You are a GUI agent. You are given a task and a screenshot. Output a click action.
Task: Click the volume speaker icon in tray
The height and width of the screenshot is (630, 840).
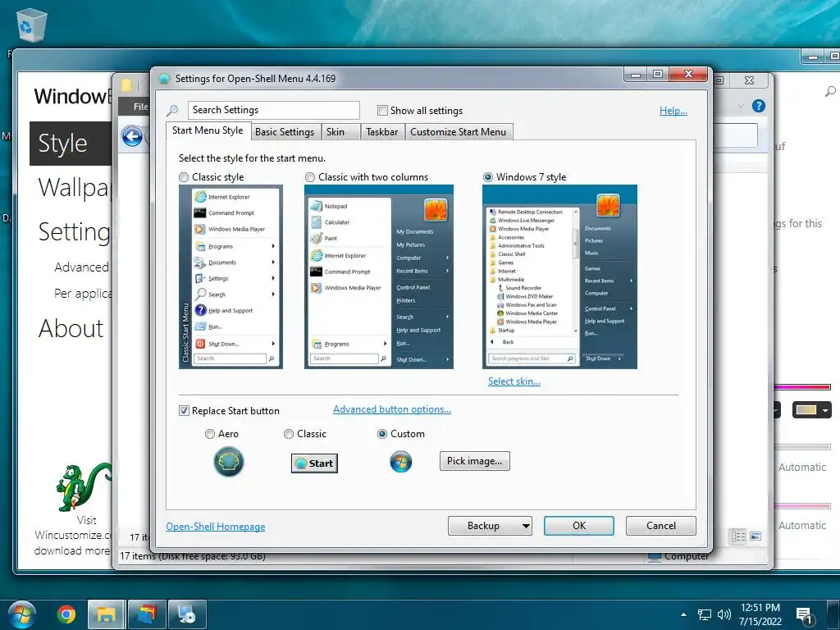[724, 614]
